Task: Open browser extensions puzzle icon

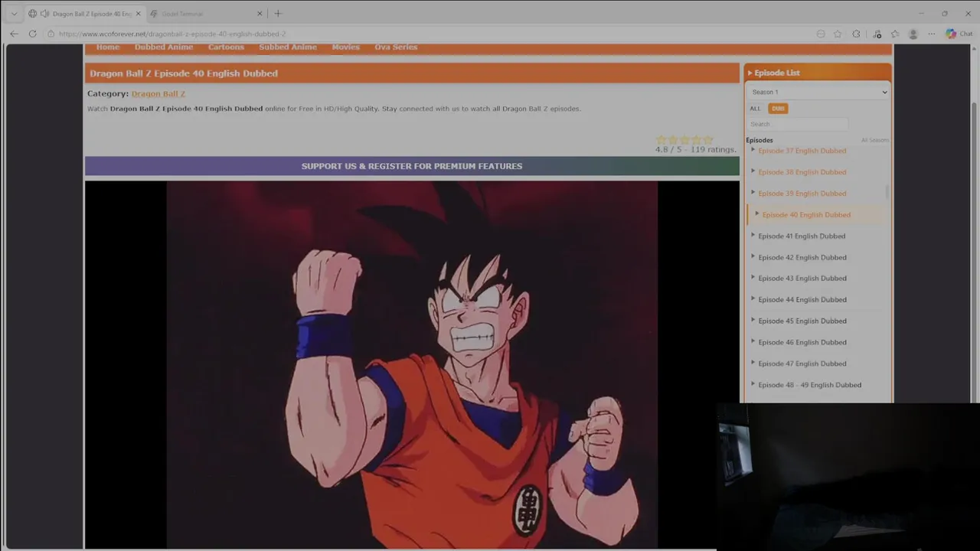Action: pyautogui.click(x=856, y=34)
